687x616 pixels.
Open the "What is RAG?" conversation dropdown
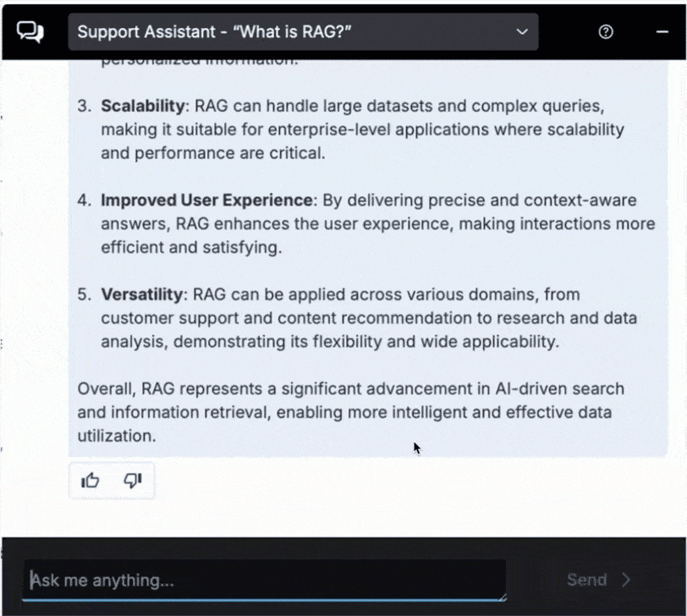tap(303, 31)
